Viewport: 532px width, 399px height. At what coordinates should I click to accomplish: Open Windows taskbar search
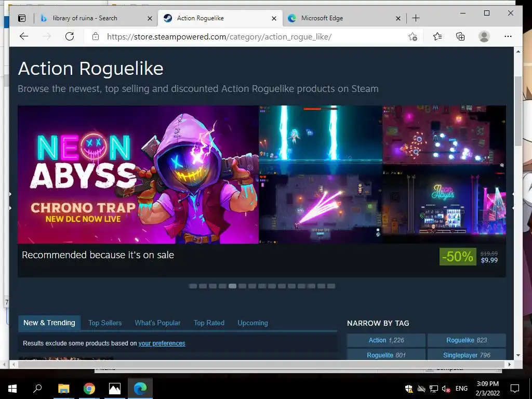pos(37,389)
